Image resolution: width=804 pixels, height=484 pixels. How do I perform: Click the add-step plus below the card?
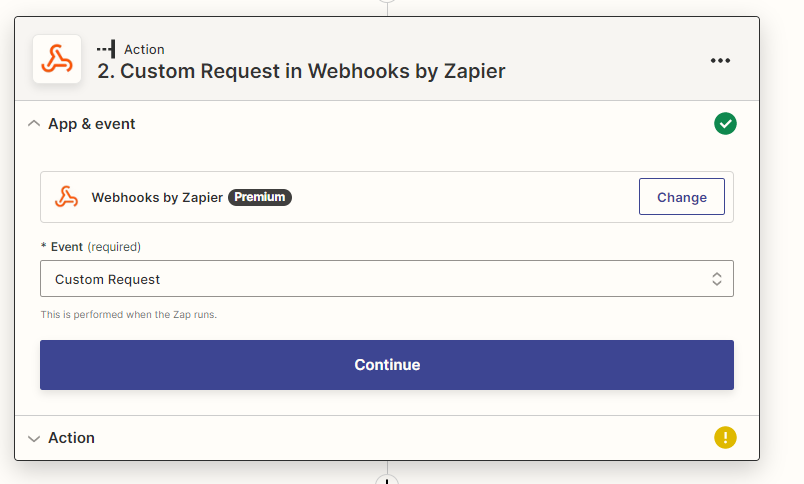pyautogui.click(x=387, y=479)
